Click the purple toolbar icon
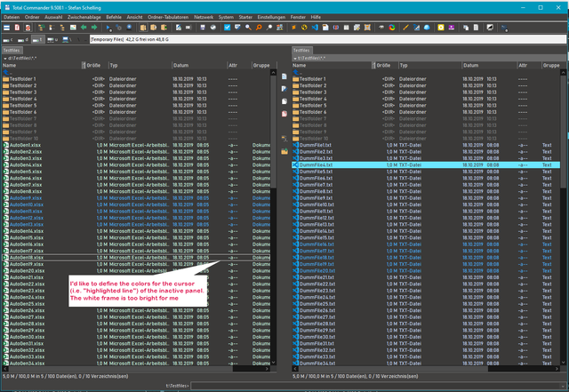Viewport: 569px width, 392px height. pos(452,28)
